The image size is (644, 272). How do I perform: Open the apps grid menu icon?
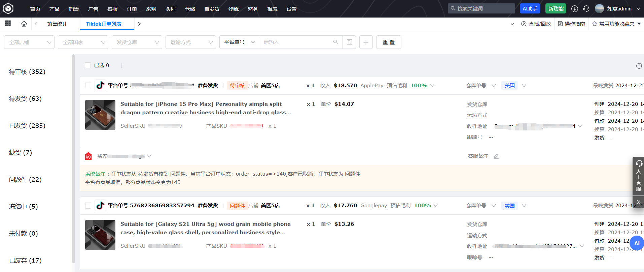point(8,23)
